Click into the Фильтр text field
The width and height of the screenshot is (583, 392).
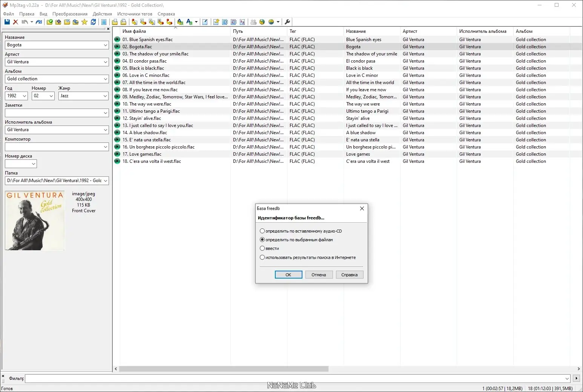298,378
